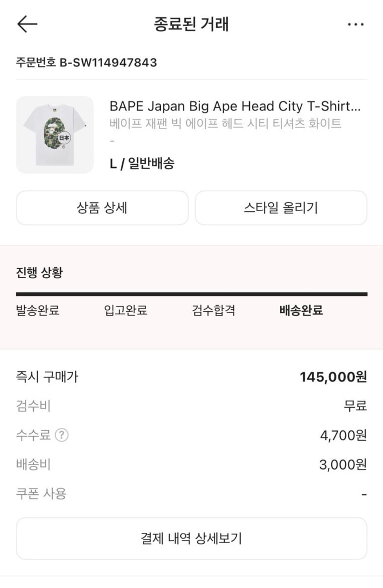Open the three-dot more options menu
The image size is (383, 588).
356,24
